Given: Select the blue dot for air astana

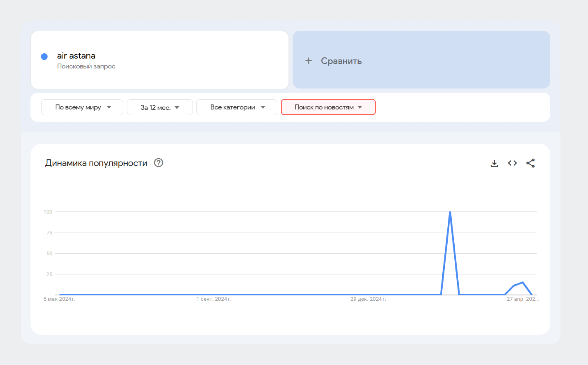Looking at the screenshot, I should pos(44,56).
